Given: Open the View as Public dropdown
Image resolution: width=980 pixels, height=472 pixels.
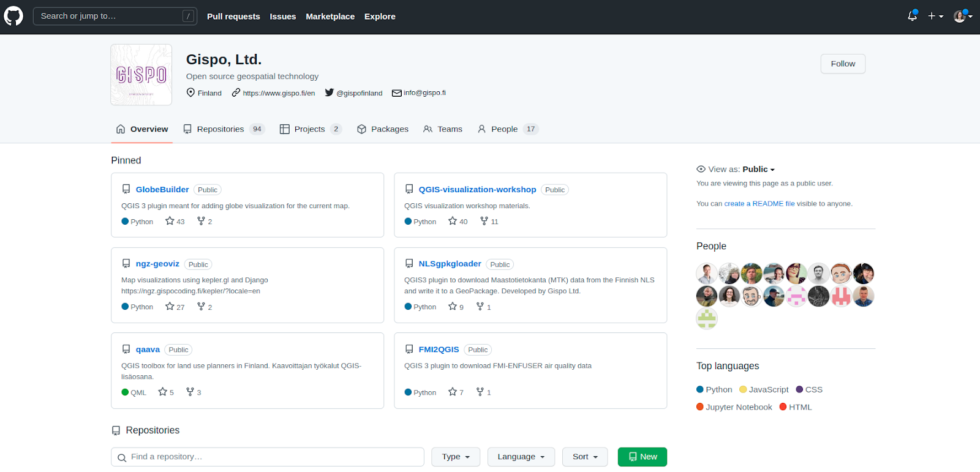Looking at the screenshot, I should [758, 169].
